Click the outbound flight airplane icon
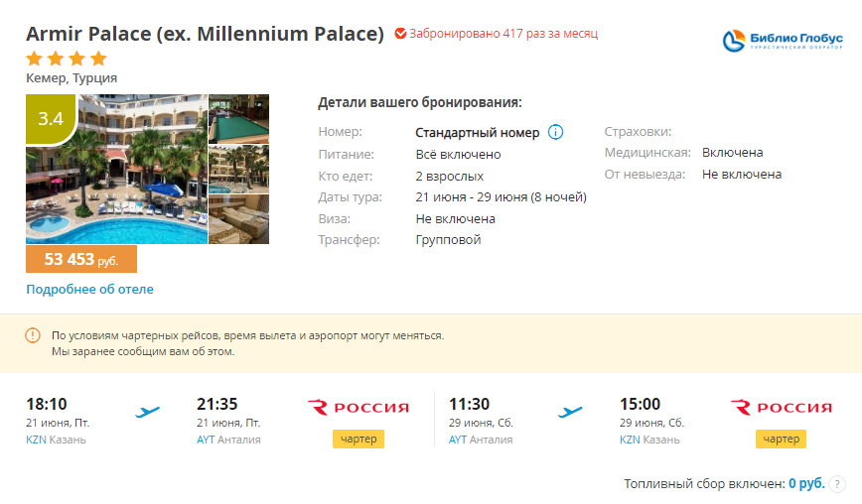 [147, 411]
